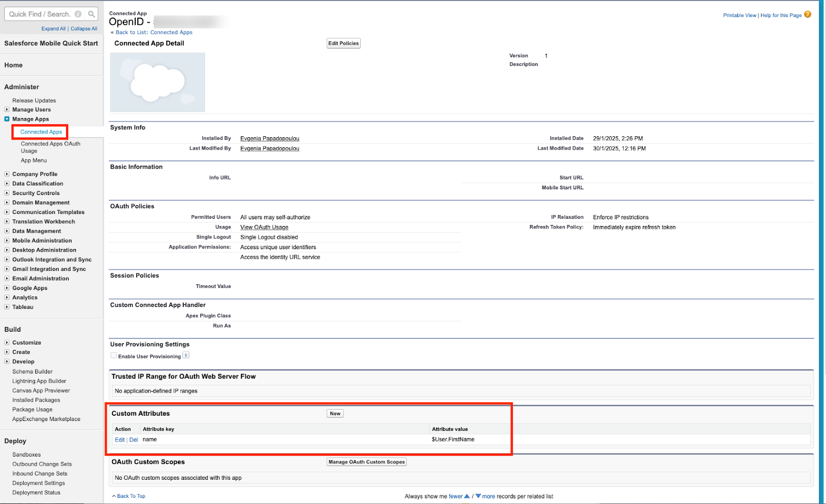This screenshot has height=504, width=826.
Task: Expand the Communication Templates section
Action: click(x=7, y=212)
